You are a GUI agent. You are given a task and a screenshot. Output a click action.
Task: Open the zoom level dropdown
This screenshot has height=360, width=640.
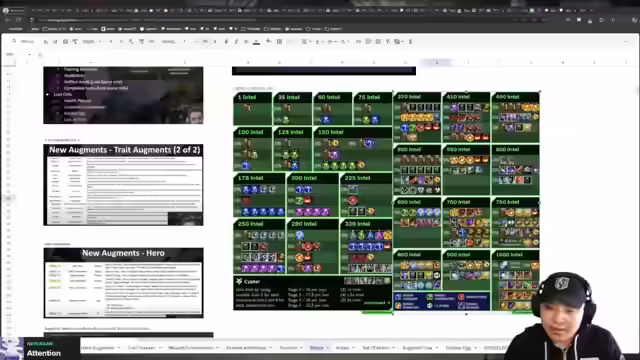92,42
